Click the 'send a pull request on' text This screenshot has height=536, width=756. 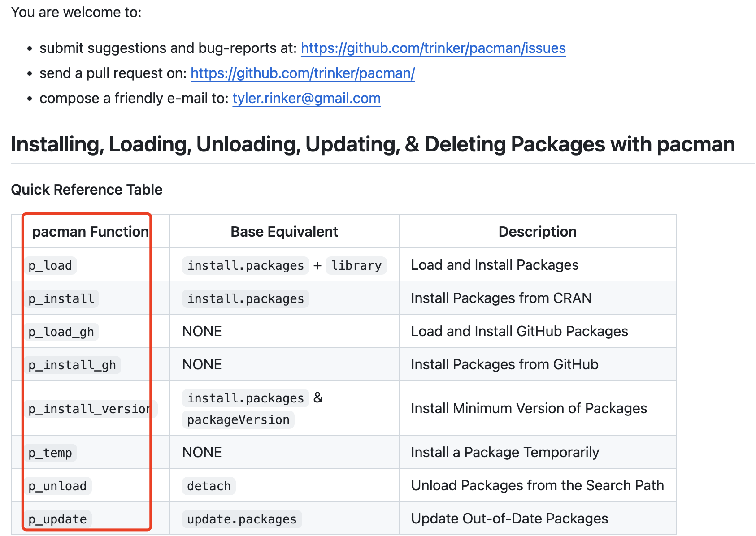pyautogui.click(x=113, y=73)
